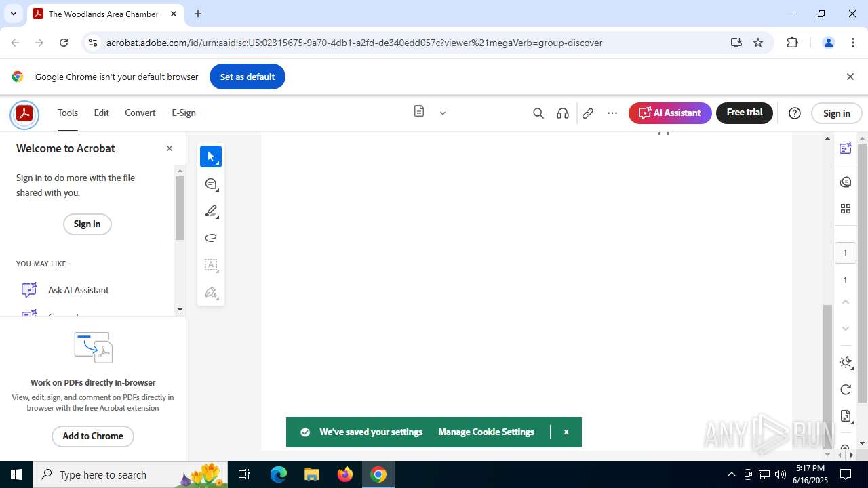Open the read aloud headphones icon
The height and width of the screenshot is (488, 868).
[x=563, y=113]
